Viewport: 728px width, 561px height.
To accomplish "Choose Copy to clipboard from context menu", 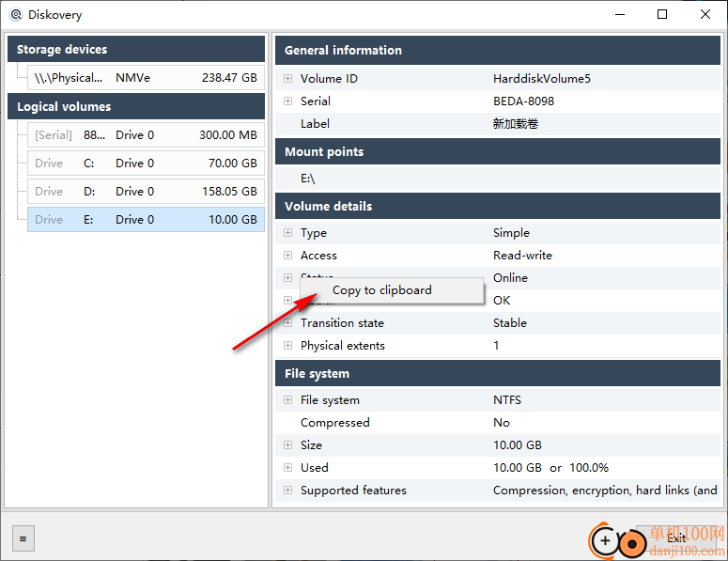I will pyautogui.click(x=392, y=290).
